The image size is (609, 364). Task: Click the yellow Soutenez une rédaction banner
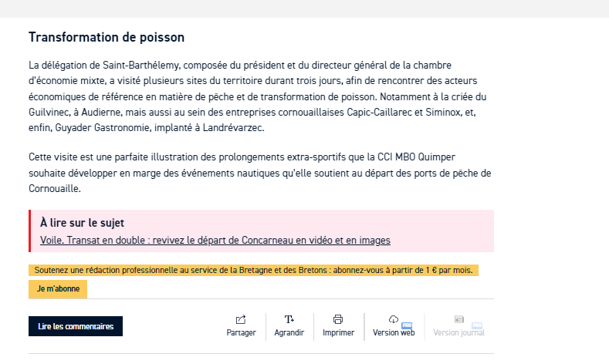pyautogui.click(x=253, y=270)
